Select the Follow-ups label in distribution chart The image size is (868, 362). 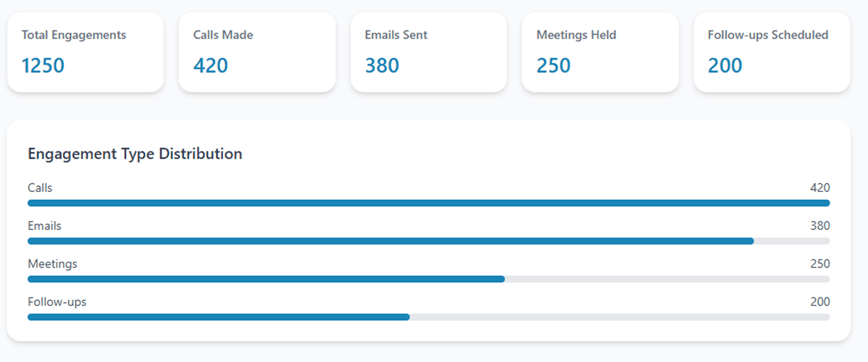pos(57,302)
